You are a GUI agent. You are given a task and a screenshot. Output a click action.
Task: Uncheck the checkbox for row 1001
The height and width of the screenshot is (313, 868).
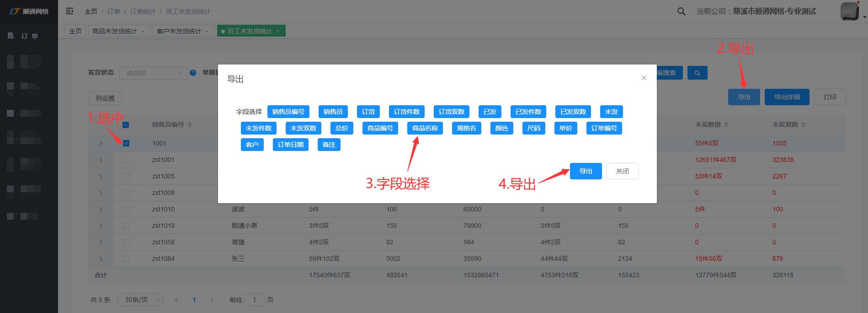click(x=126, y=143)
